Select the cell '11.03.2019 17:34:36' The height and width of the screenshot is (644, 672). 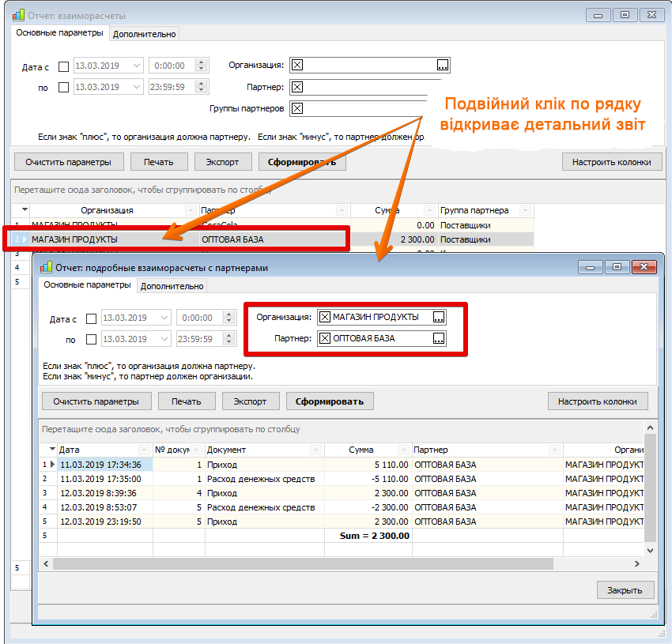(105, 465)
